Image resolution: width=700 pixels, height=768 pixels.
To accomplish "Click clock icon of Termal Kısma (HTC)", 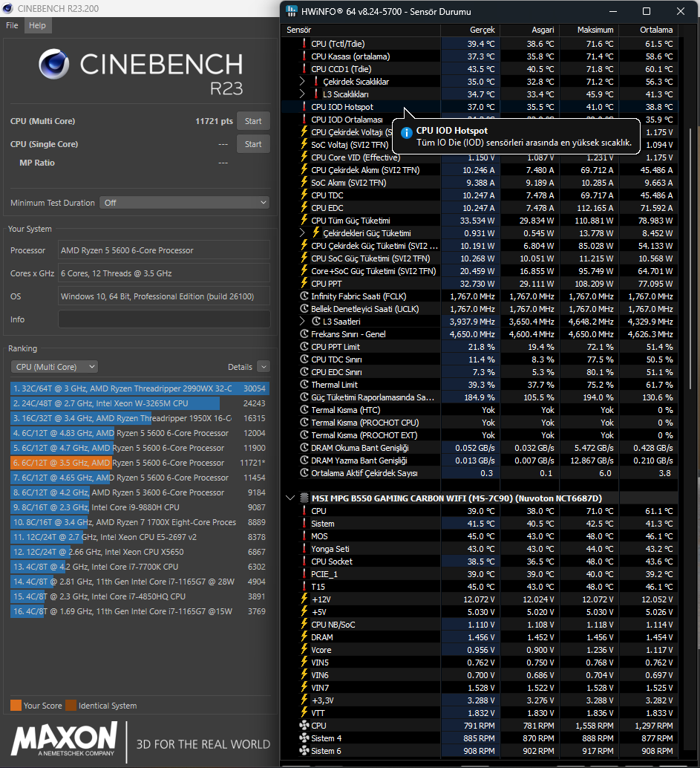I will tap(304, 410).
